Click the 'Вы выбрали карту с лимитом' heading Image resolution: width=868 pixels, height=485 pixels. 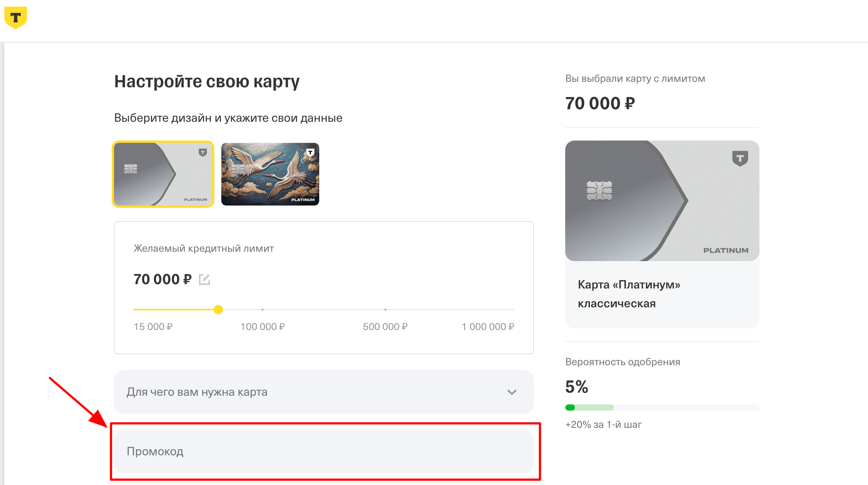[635, 78]
